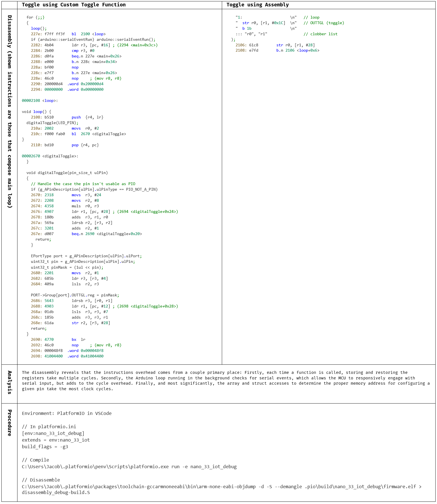The image size is (437, 504).
Task: Click the '[env:nano_33_iot_debug]' configuration line
Action: [x=53, y=434]
